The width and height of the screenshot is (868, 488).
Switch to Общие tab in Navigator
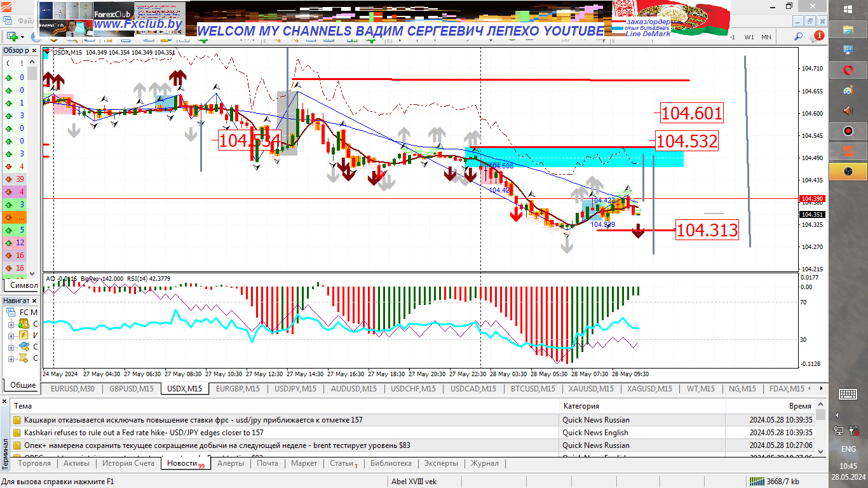23,385
